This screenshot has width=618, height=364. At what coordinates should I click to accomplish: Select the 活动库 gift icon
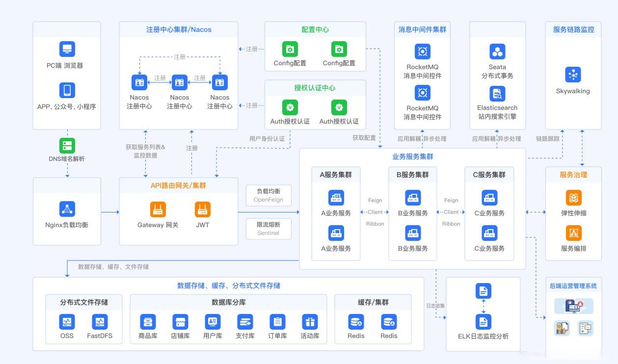tap(310, 322)
